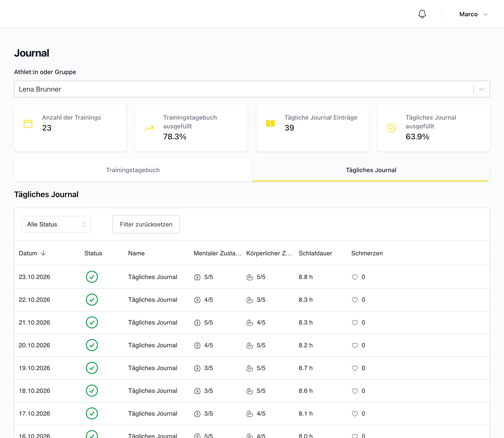Click Filter zurücksetzen button
This screenshot has height=438, width=504.
coord(146,224)
